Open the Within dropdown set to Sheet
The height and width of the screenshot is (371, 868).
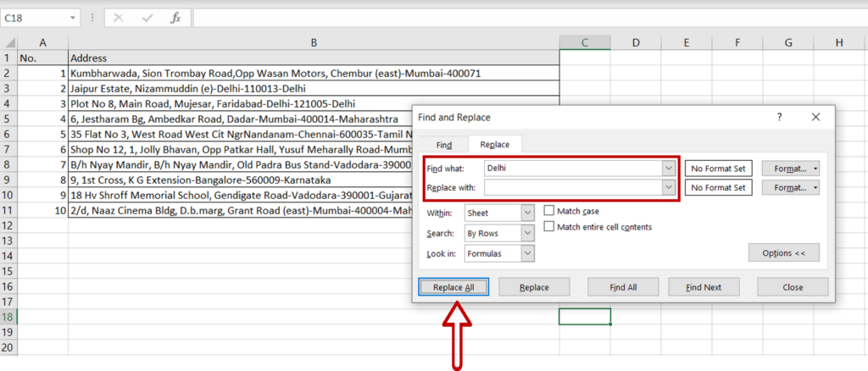click(x=499, y=213)
